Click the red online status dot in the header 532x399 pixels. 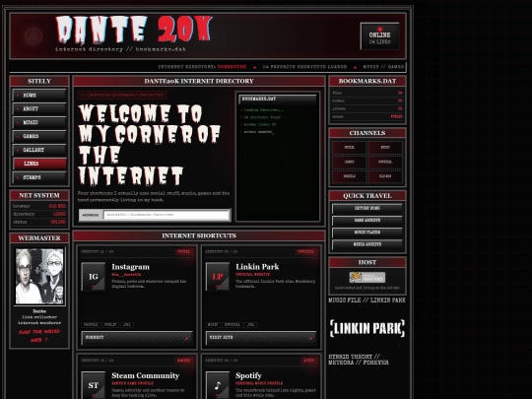(x=380, y=30)
